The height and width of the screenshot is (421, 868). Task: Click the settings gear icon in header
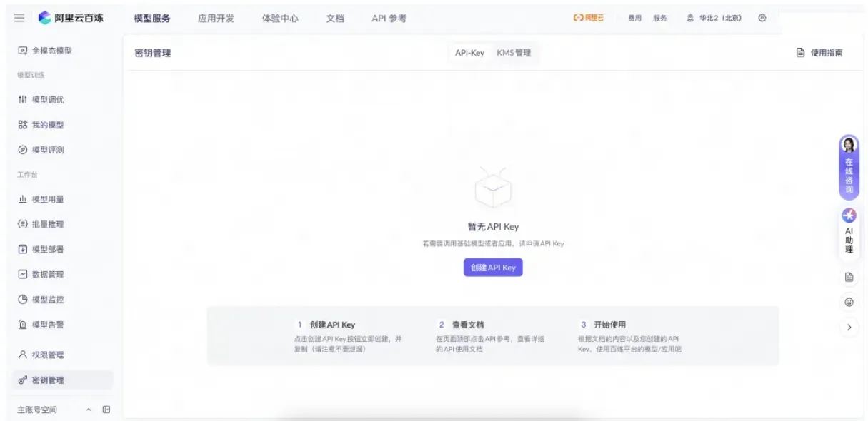pyautogui.click(x=762, y=18)
